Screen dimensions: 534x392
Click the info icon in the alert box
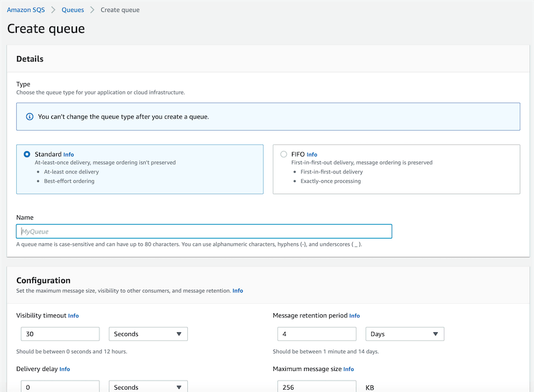(x=29, y=117)
